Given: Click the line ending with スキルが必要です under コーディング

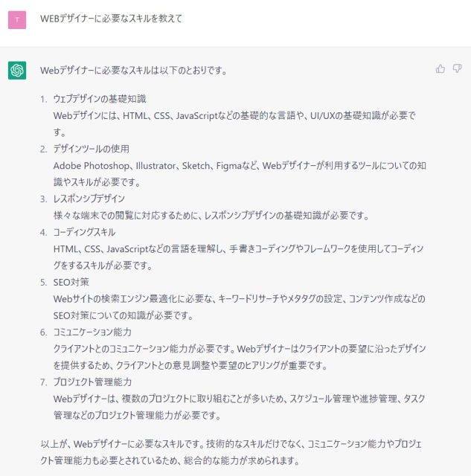Looking at the screenshot, I should 103,266.
